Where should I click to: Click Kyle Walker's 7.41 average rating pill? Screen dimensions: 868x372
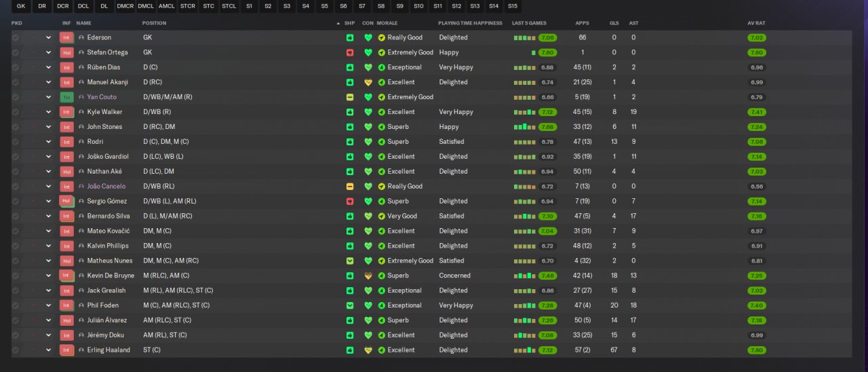(757, 112)
